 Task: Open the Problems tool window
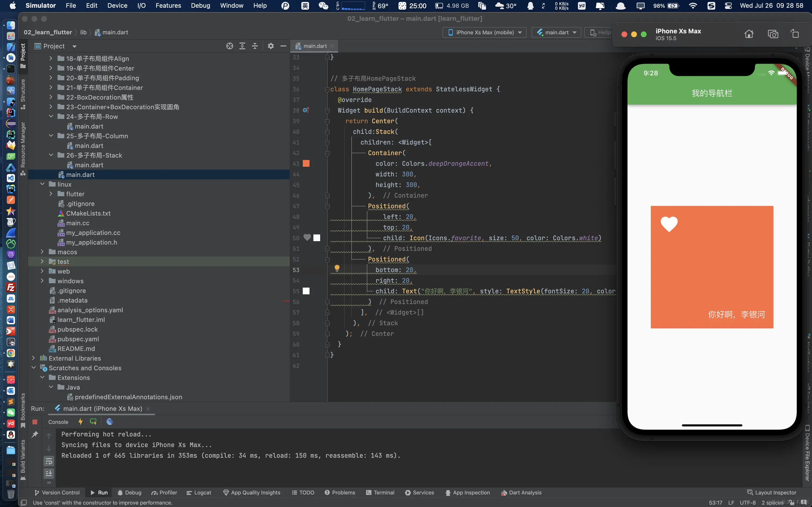pyautogui.click(x=340, y=493)
